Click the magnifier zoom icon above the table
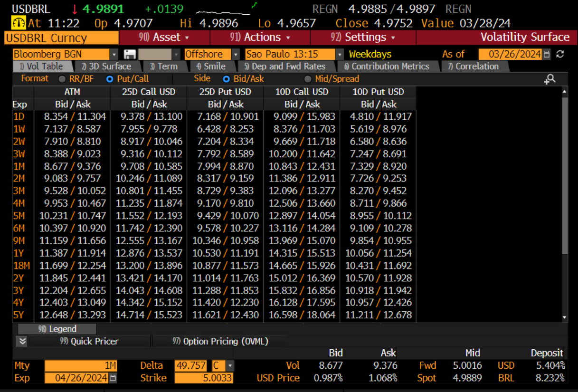 (550, 79)
